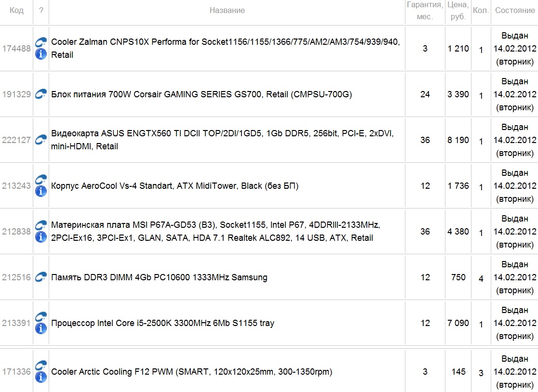Click the "Код" column header

coord(16,11)
